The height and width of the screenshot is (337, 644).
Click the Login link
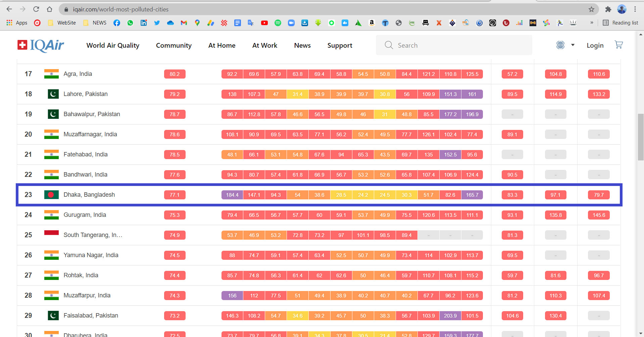coord(595,45)
